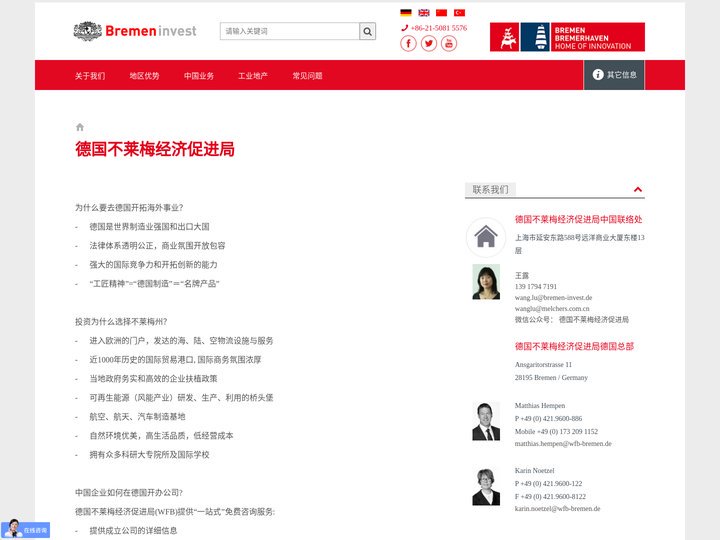This screenshot has width=720, height=540.
Task: Switch to English UK flag
Action: [x=424, y=12]
